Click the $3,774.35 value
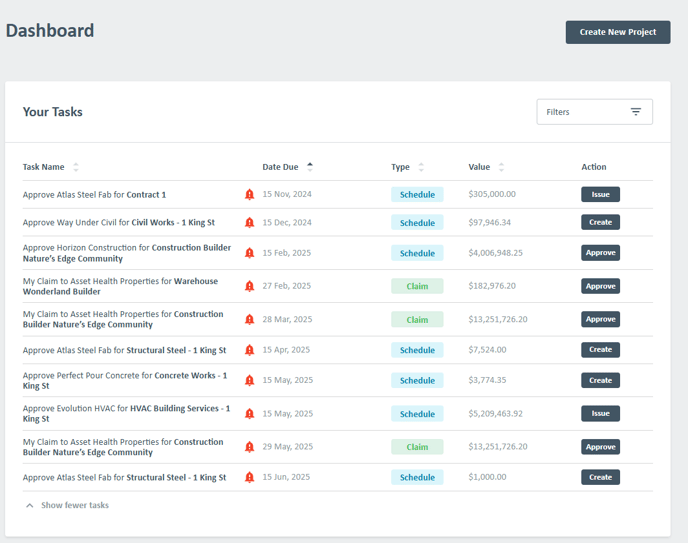Viewport: 688px width, 543px height. pyautogui.click(x=487, y=380)
